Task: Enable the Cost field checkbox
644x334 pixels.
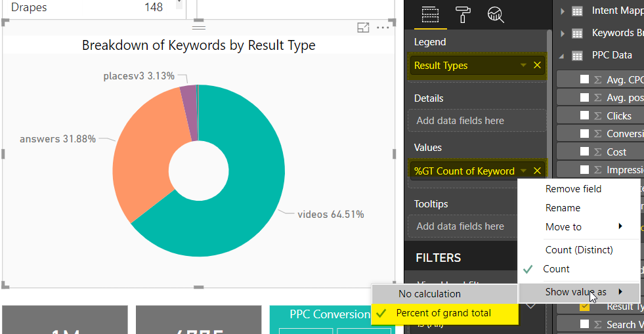Action: [584, 152]
